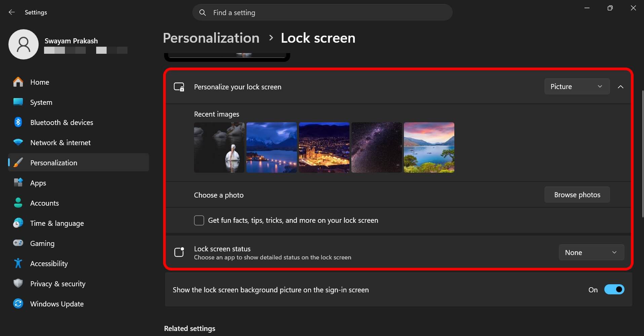Click the Find a setting search box

point(322,12)
